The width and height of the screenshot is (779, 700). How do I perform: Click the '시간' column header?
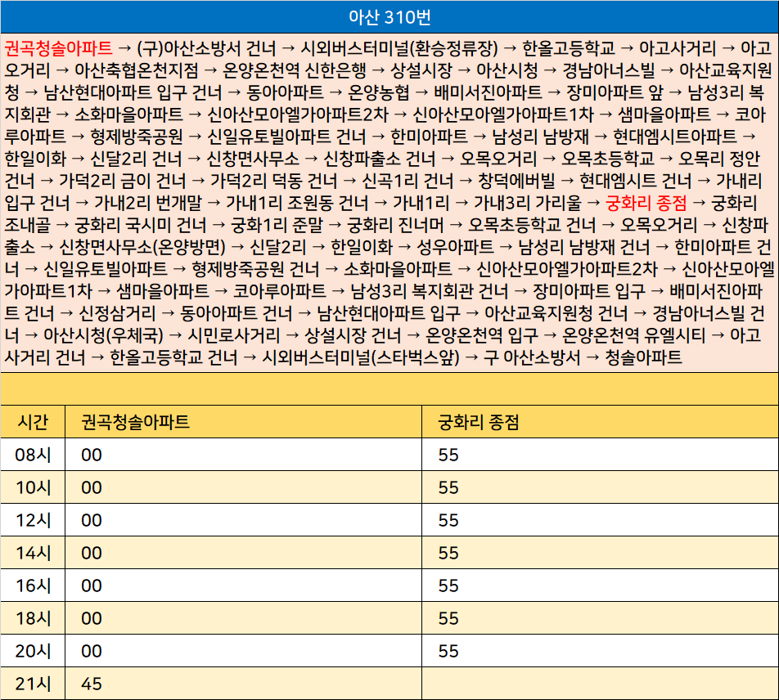coord(33,421)
